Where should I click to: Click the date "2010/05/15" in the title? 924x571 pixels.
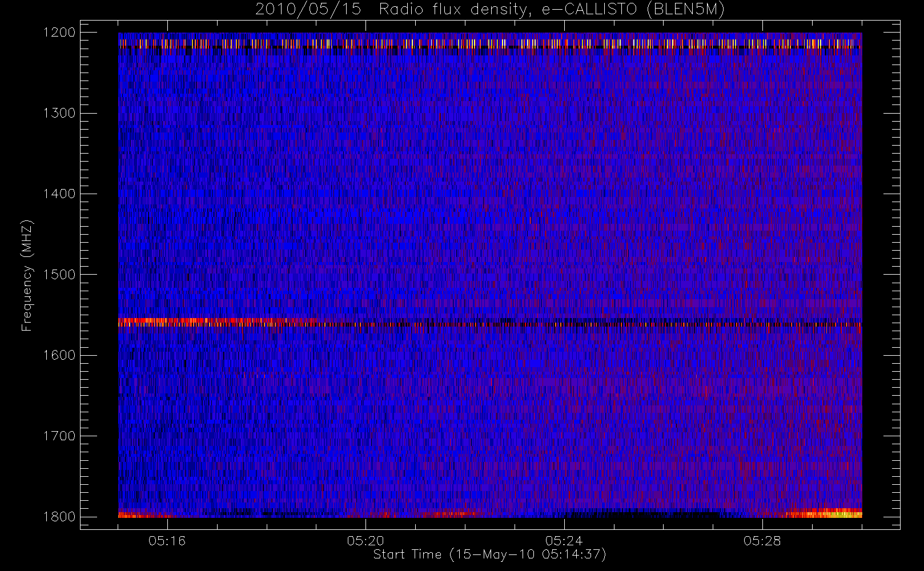[308, 10]
